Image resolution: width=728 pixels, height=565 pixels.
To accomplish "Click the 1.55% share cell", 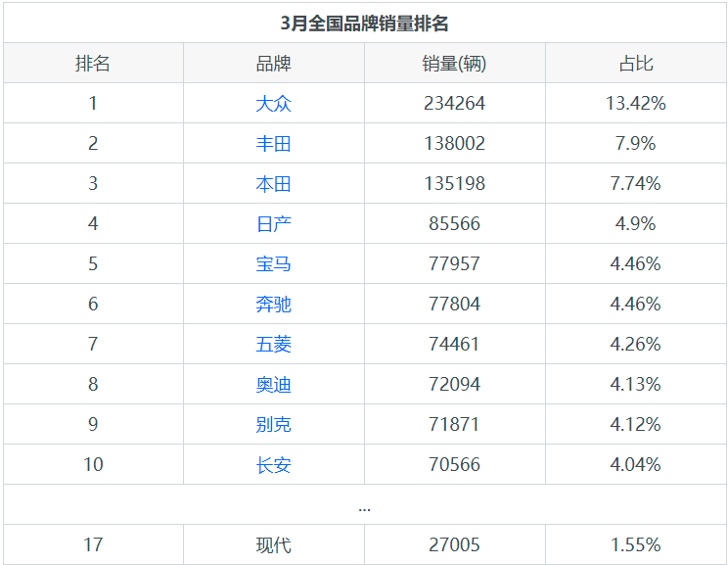I will click(636, 545).
